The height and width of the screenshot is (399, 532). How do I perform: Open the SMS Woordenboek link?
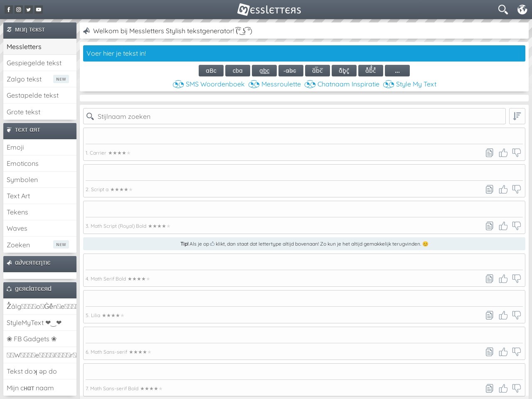[209, 84]
